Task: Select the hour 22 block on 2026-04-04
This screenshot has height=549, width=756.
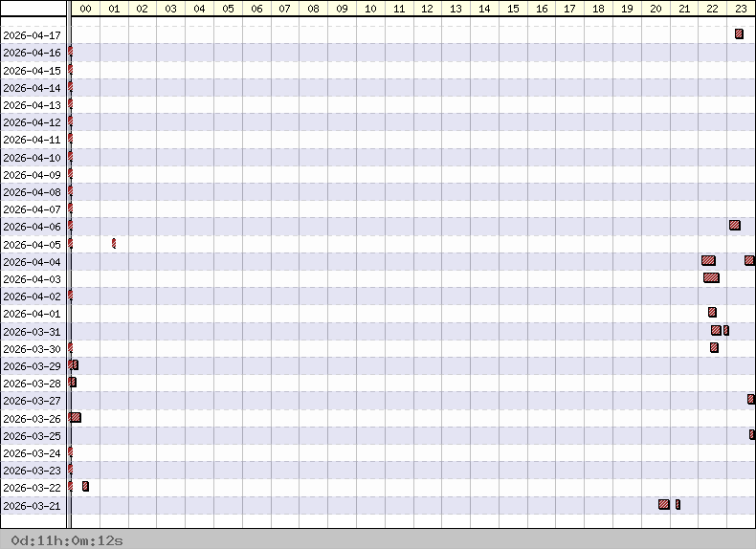Action: pos(708,260)
